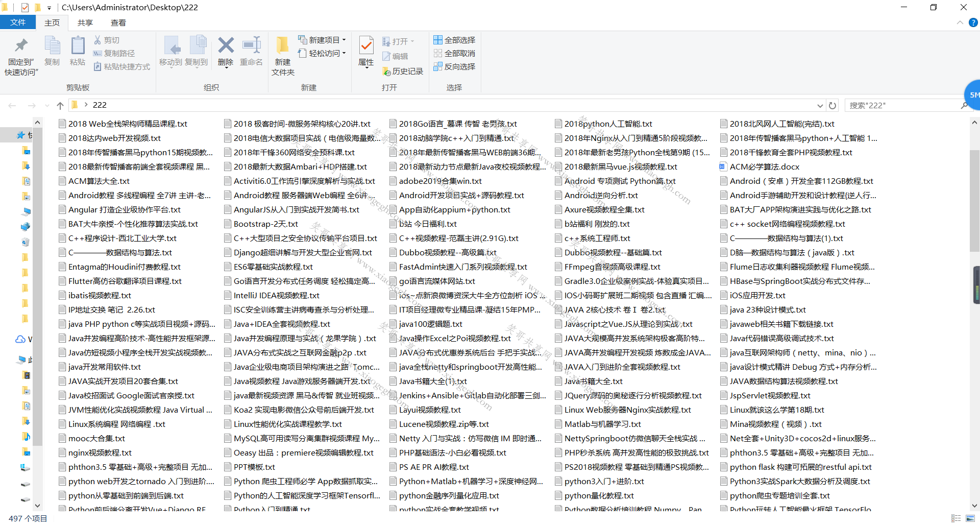Click the search box for folder 222
The height and width of the screenshot is (526, 980).
[x=903, y=105]
